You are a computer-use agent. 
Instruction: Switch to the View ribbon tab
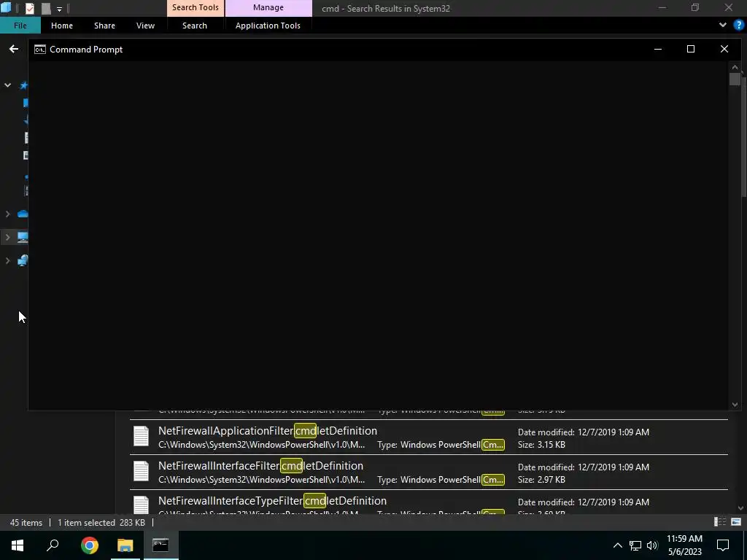(145, 26)
